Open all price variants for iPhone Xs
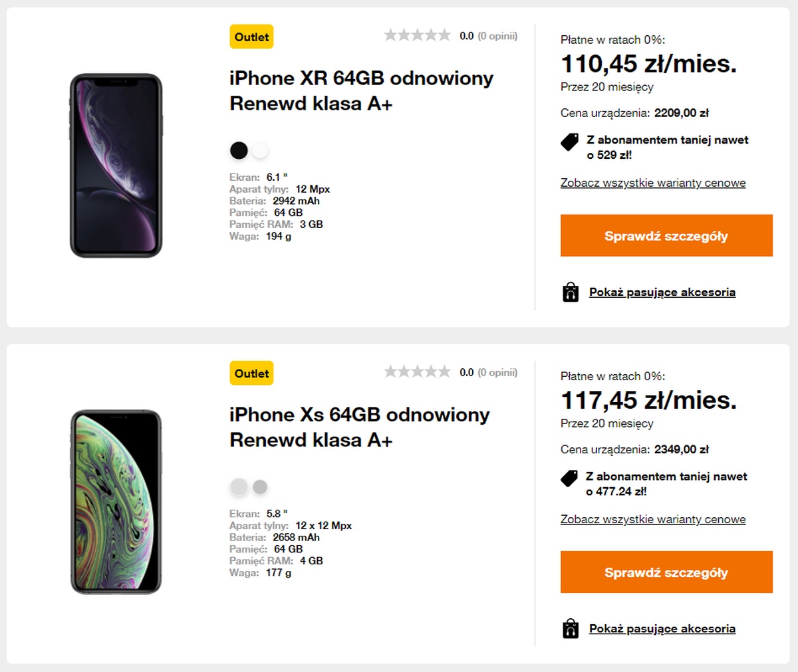The width and height of the screenshot is (798, 672). (x=652, y=519)
